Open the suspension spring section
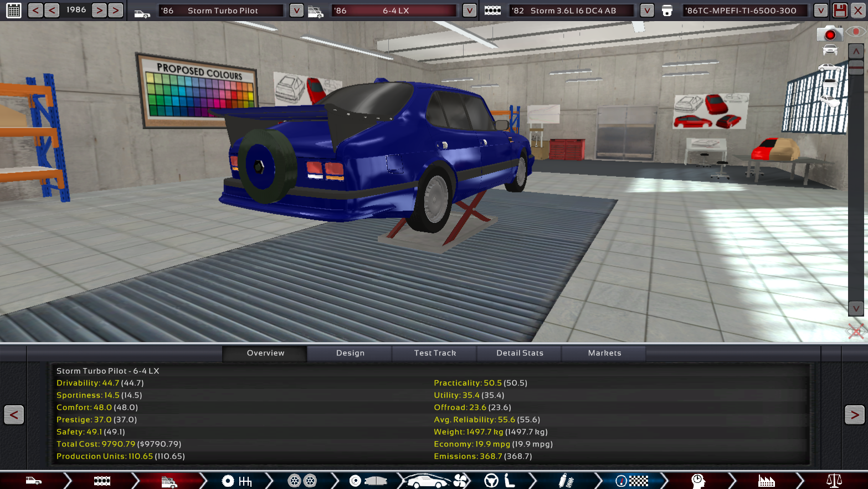The width and height of the screenshot is (868, 489). (566, 481)
